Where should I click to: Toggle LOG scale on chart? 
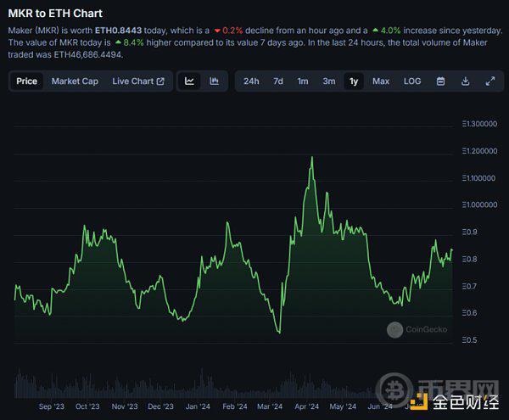coord(412,81)
